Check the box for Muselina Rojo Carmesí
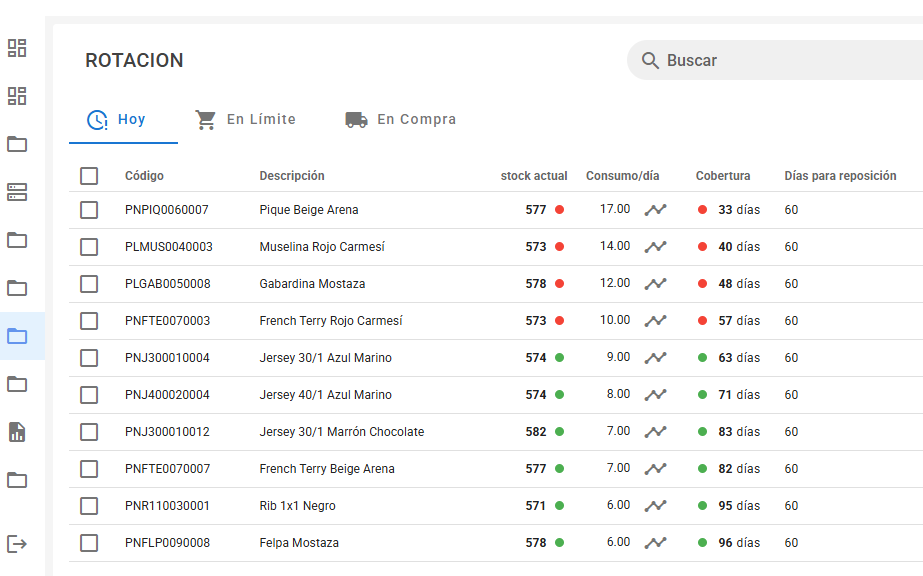This screenshot has height=576, width=923. (89, 247)
